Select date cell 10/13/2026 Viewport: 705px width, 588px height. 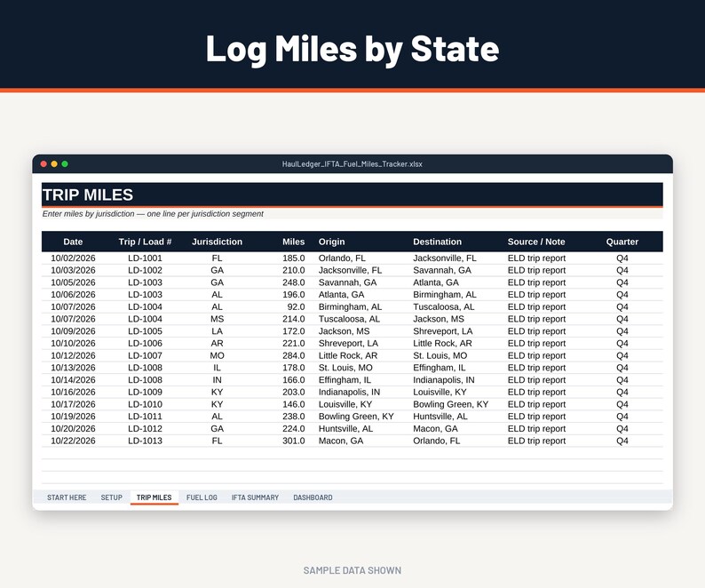(x=73, y=368)
